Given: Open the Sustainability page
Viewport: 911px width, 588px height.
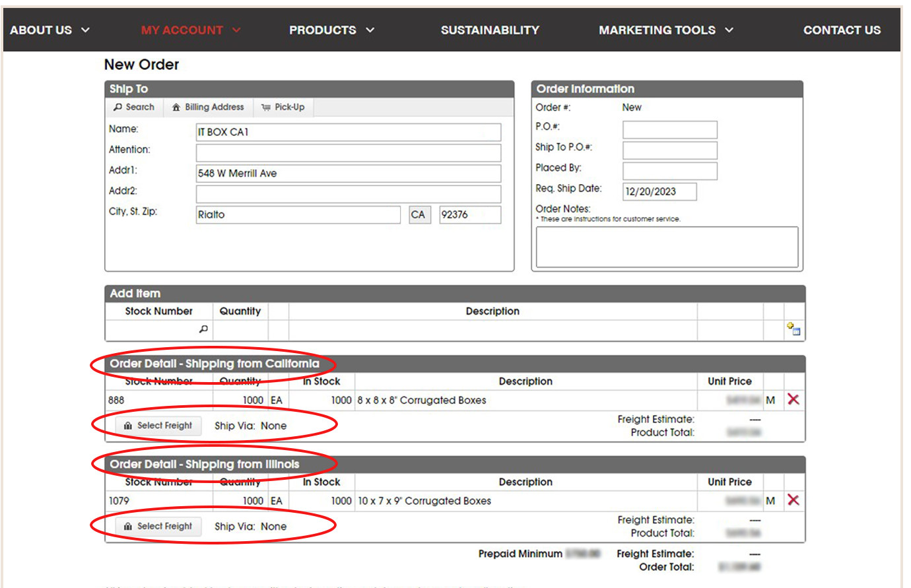Looking at the screenshot, I should (x=490, y=30).
